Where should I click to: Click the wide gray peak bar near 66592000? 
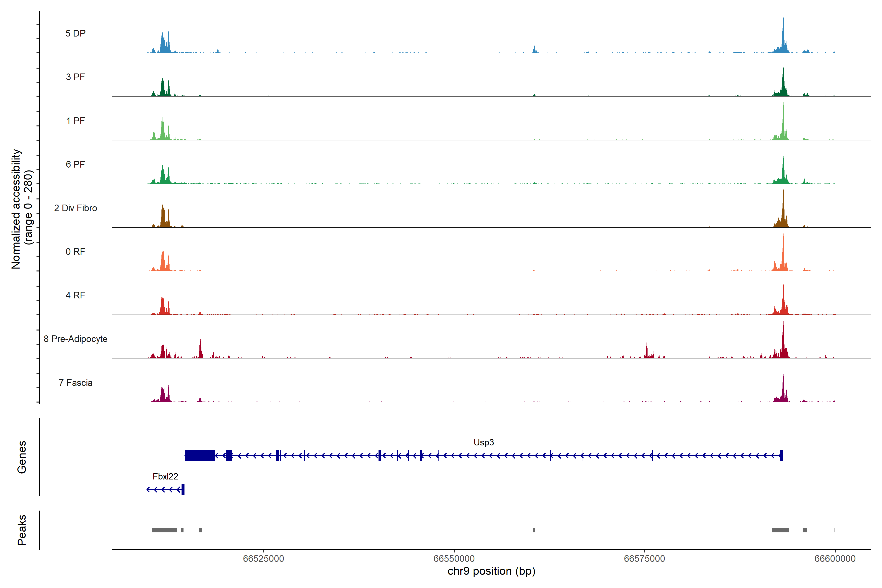tap(780, 530)
